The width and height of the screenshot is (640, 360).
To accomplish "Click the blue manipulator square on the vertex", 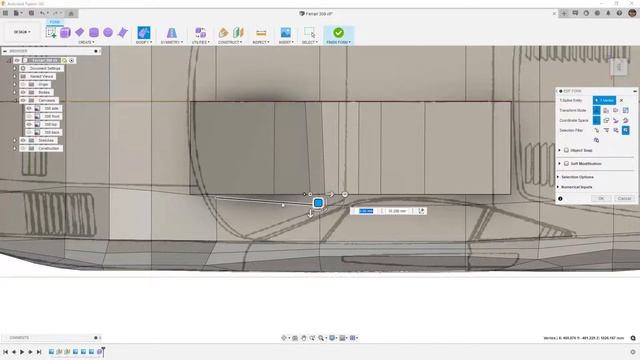I will (x=318, y=203).
